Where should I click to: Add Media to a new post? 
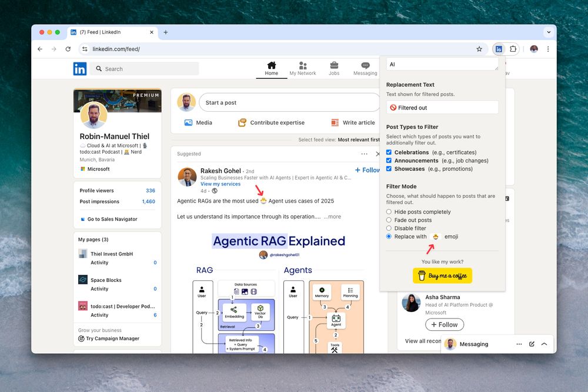[198, 122]
